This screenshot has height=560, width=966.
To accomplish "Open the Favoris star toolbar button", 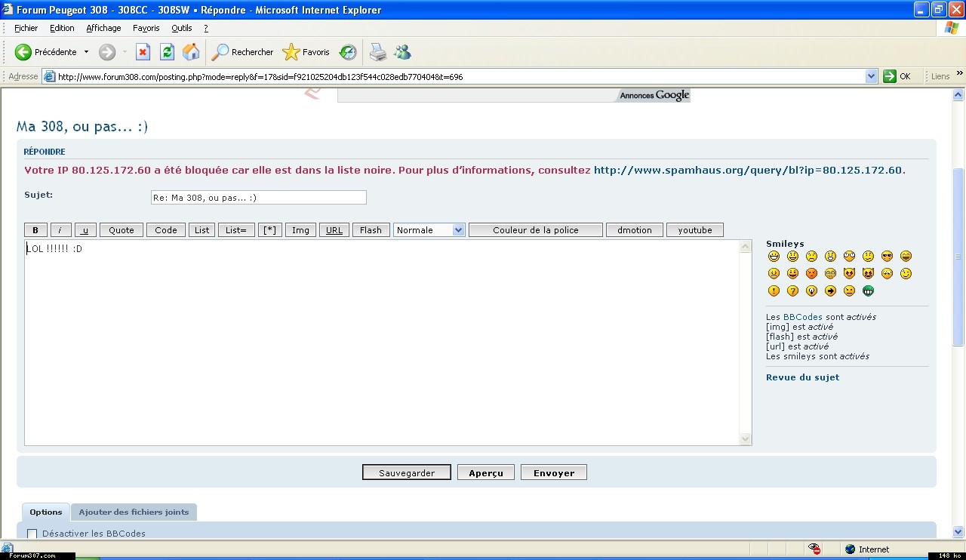I will point(306,52).
